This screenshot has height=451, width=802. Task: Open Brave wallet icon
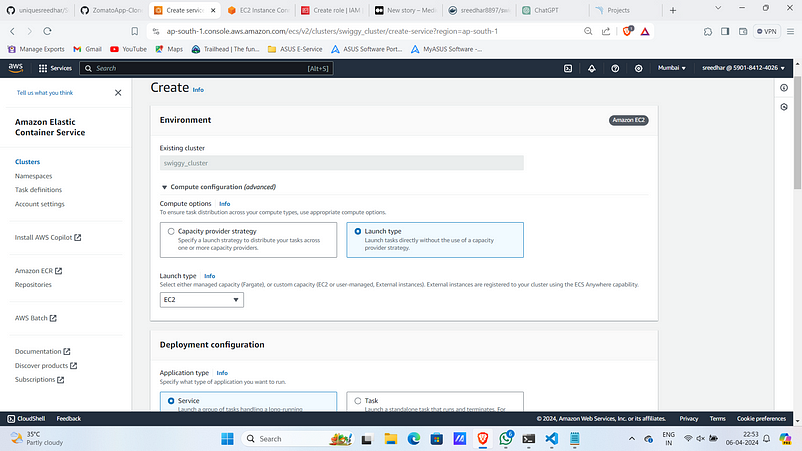coord(743,31)
